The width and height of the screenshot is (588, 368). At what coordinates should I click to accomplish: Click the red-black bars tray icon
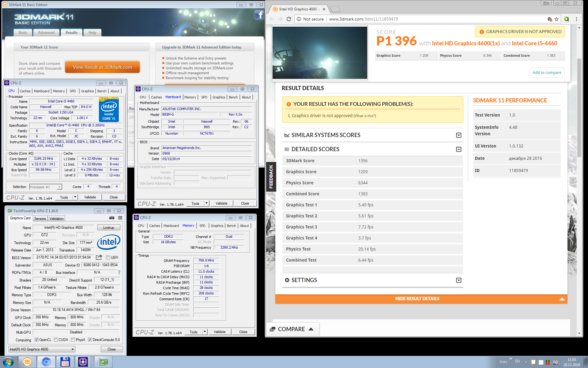pos(548,362)
